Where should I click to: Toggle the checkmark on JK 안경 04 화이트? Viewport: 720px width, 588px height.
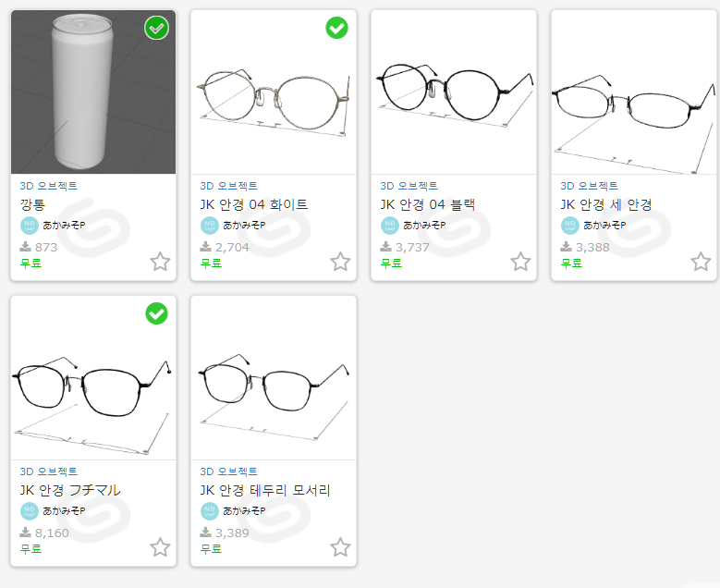pos(336,28)
